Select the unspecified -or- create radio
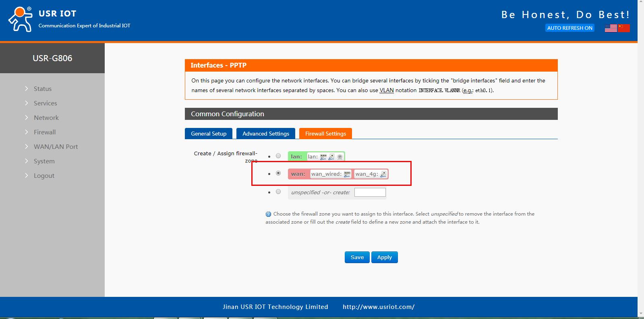 point(278,191)
